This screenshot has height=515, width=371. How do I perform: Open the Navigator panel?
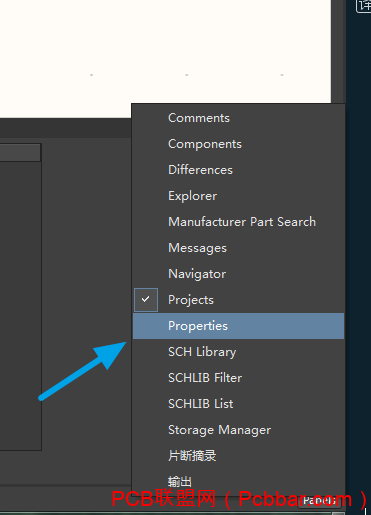(x=238, y=274)
